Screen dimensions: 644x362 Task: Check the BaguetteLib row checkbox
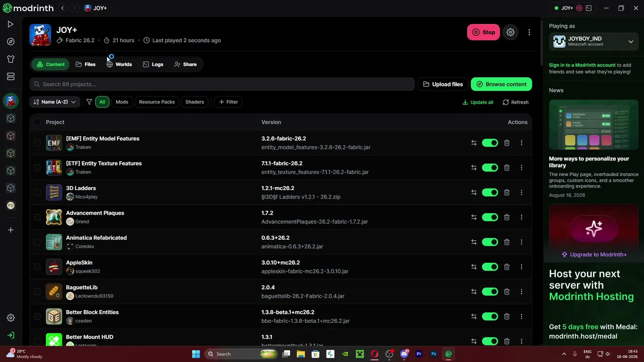37,292
